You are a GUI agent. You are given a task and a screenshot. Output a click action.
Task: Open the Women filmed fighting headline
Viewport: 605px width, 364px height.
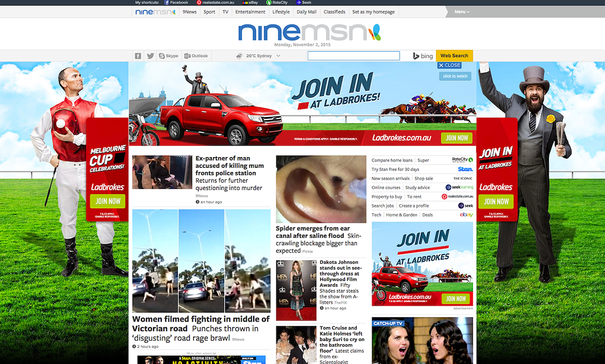[x=200, y=323]
